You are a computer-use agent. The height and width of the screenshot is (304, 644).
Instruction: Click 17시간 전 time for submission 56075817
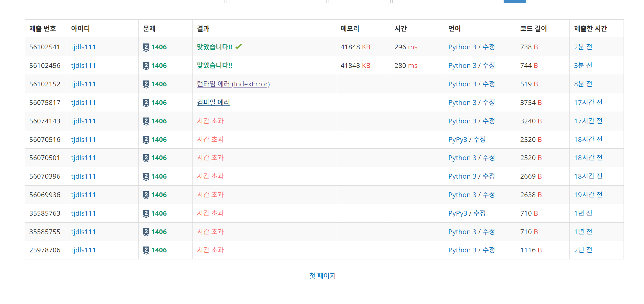[588, 103]
